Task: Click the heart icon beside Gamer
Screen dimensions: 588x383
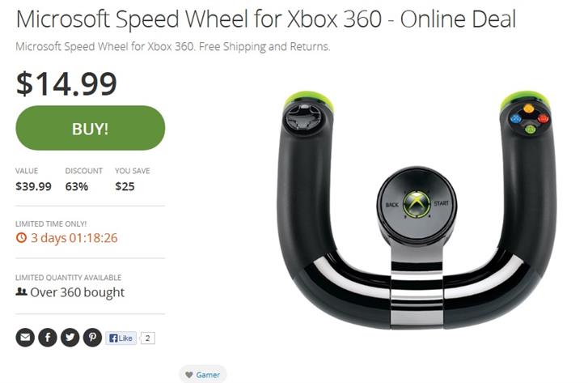Action: click(189, 375)
